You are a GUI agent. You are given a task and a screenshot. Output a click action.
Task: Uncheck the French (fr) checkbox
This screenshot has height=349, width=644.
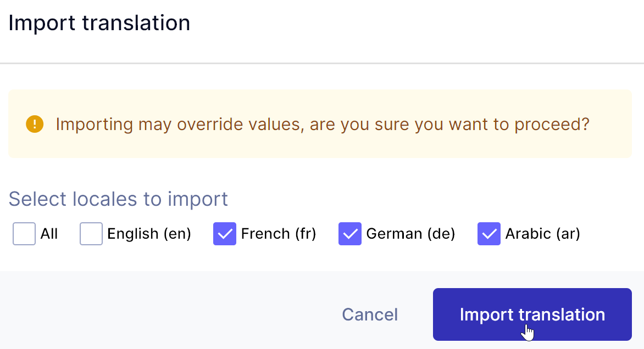coord(225,234)
